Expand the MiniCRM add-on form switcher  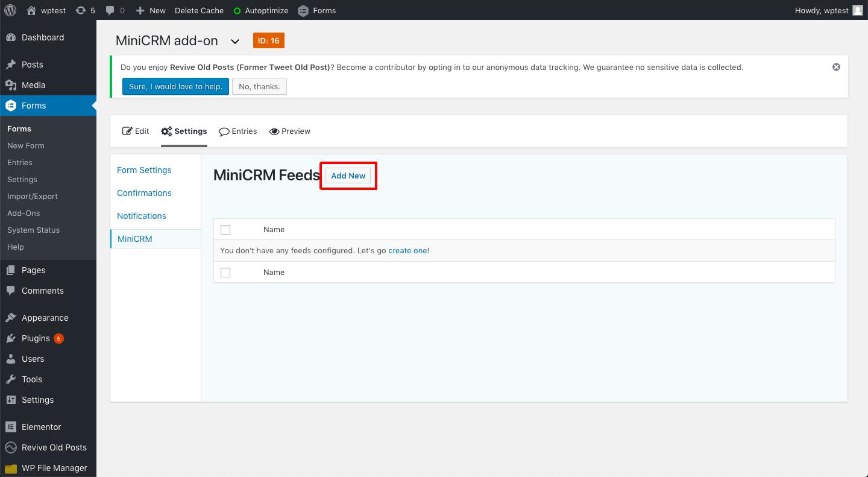tap(235, 42)
